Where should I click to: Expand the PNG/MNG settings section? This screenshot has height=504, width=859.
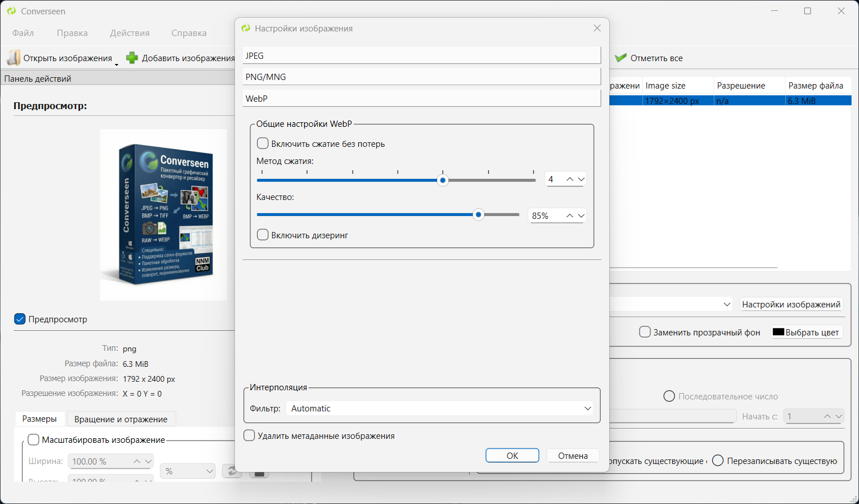(422, 77)
